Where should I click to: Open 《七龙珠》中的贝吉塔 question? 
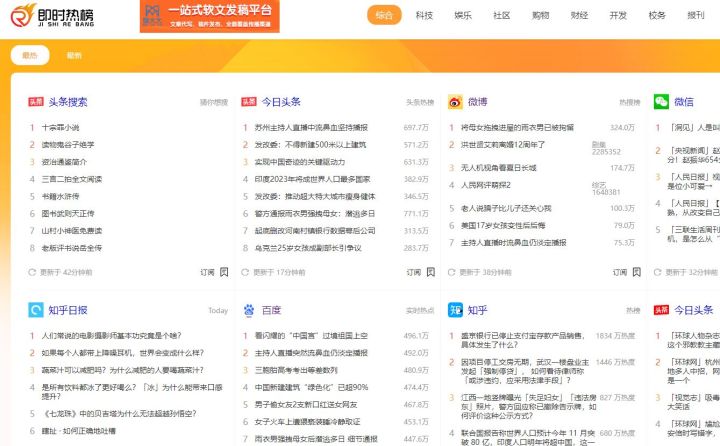119,413
